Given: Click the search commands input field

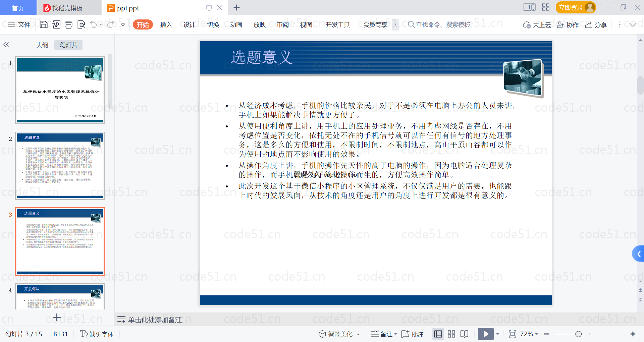Looking at the screenshot, I should click(439, 24).
